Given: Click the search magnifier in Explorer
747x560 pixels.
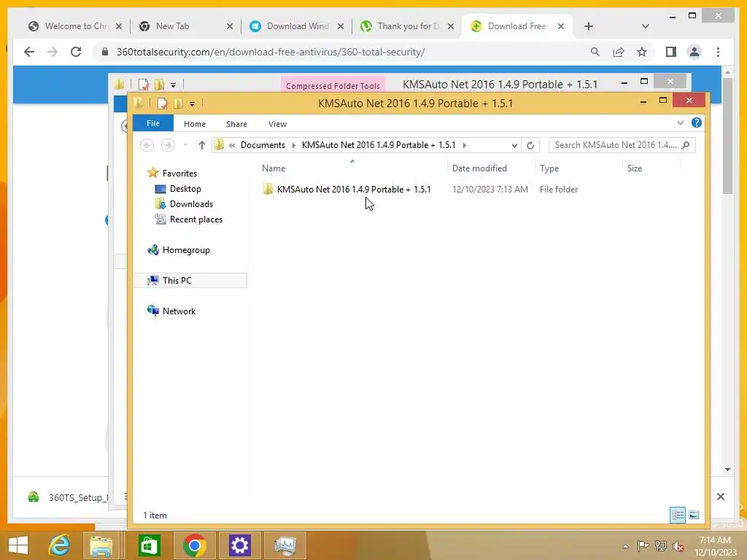Looking at the screenshot, I should click(x=686, y=145).
